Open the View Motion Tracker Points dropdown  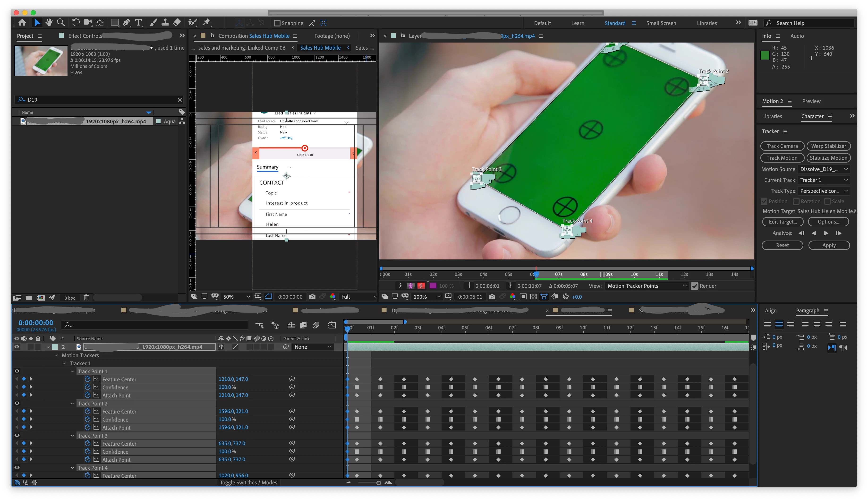point(646,286)
